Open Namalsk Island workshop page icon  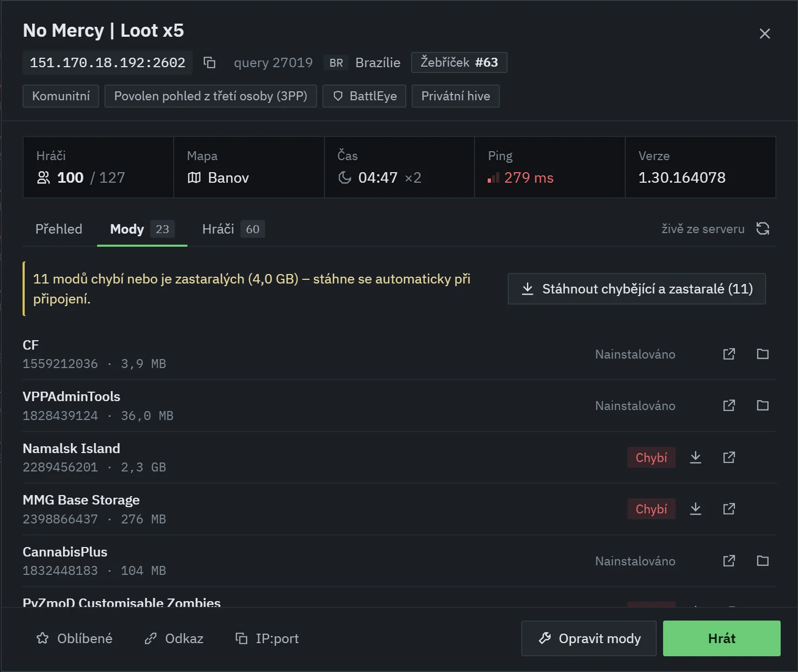[729, 457]
